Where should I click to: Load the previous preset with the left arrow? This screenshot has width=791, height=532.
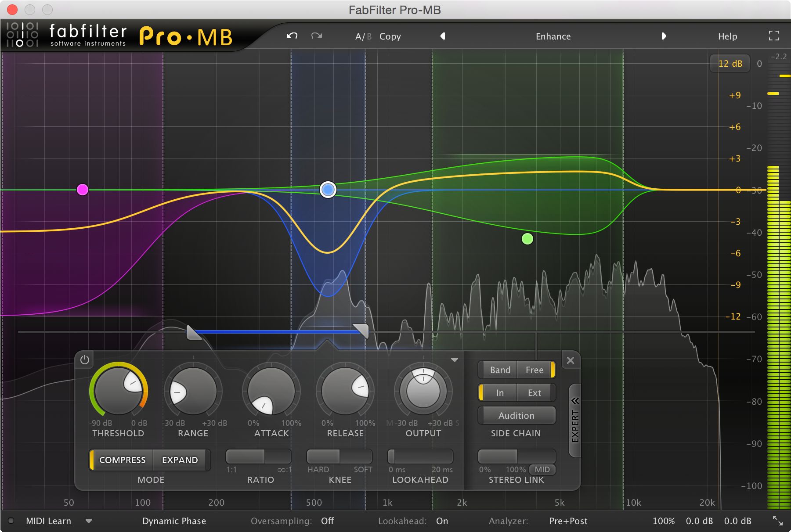pos(442,36)
